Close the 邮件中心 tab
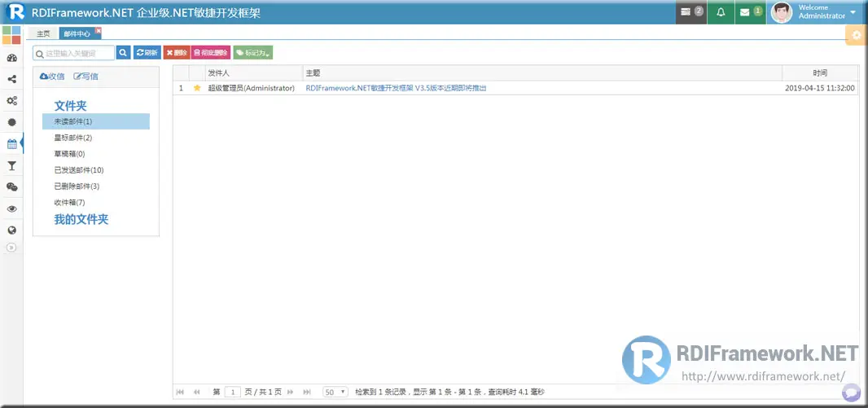The image size is (868, 408). [98, 30]
